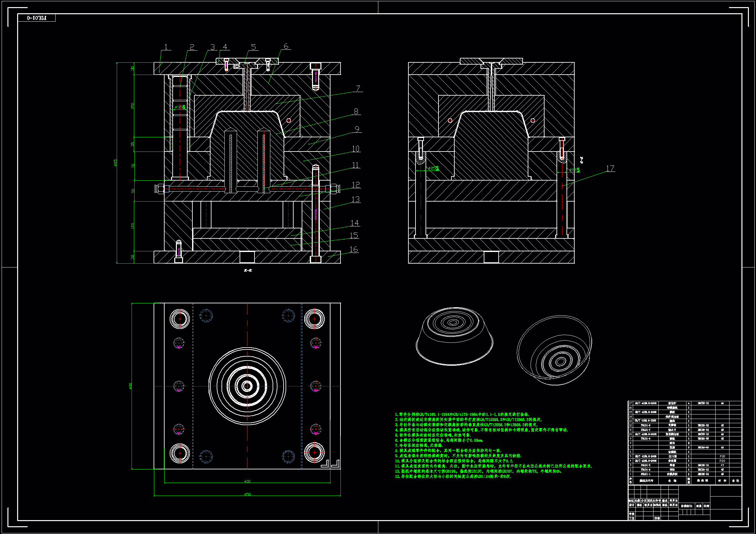The image size is (756, 534).
Task: Click technical requirement note line 1
Action: (x=462, y=414)
